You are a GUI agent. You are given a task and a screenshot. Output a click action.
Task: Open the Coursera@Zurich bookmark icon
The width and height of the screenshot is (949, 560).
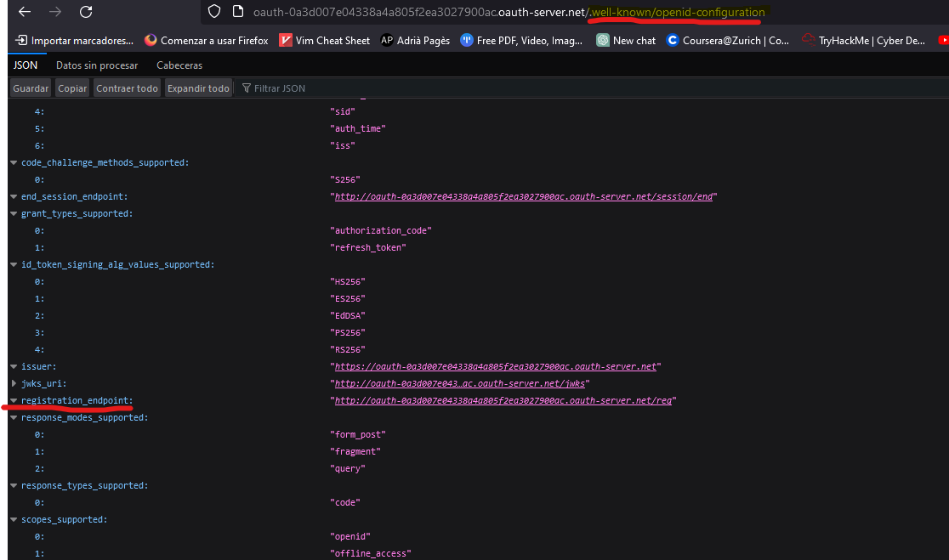[673, 40]
